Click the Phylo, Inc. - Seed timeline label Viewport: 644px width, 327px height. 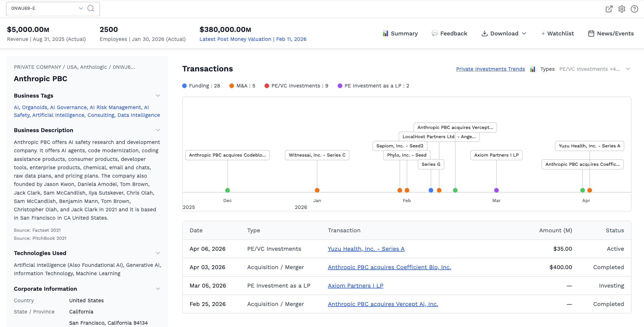[407, 155]
